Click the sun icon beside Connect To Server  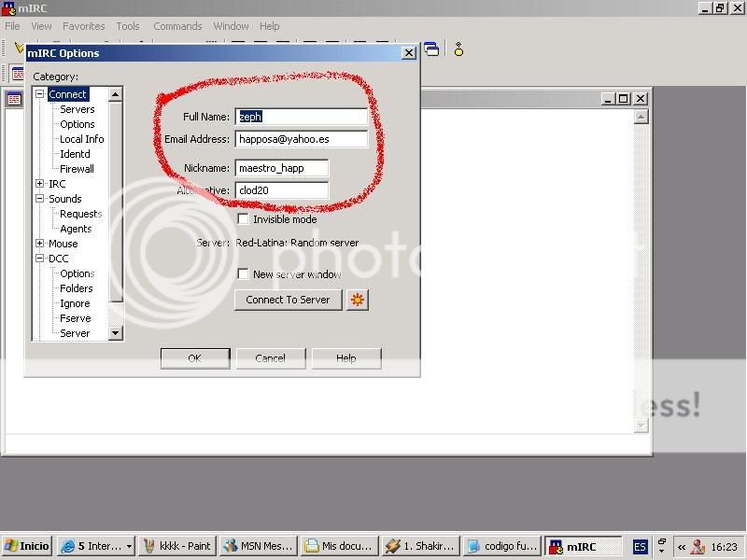(358, 300)
